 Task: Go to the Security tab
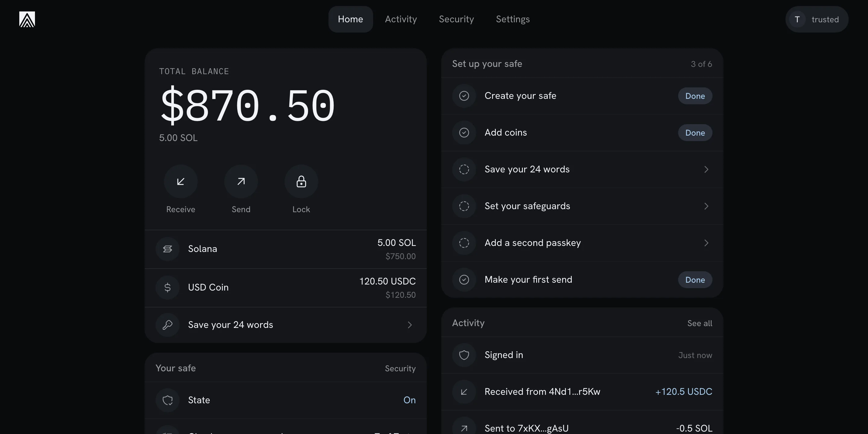pyautogui.click(x=456, y=19)
